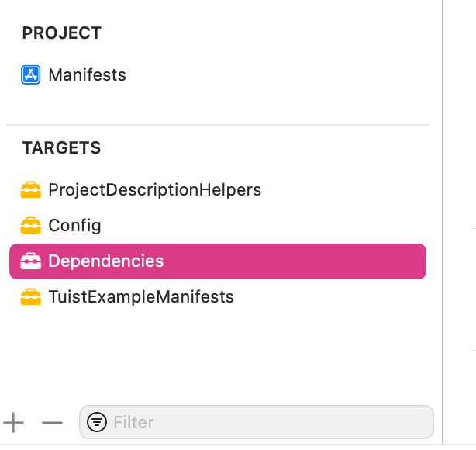Click the PROJECT section header
This screenshot has width=476, height=450.
tap(61, 33)
